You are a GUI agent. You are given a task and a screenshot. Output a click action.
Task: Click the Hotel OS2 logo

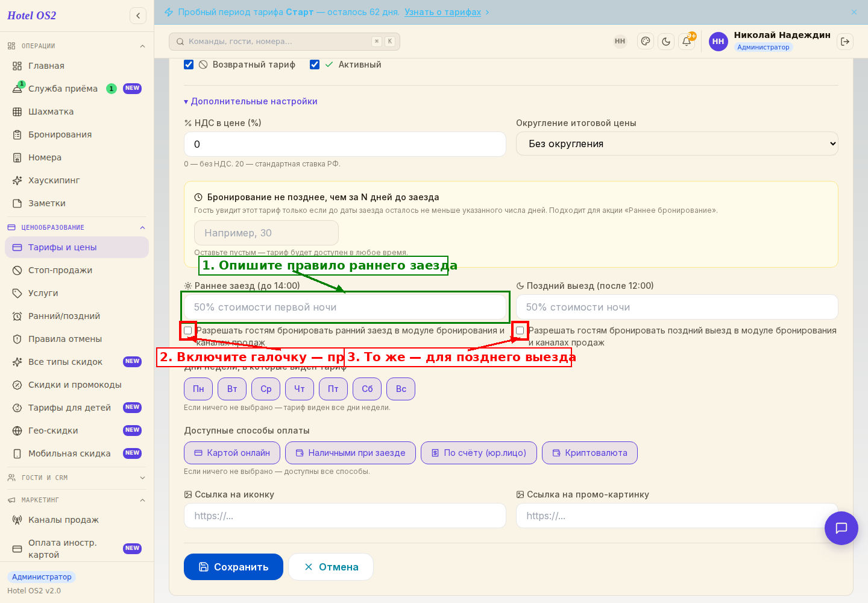31,16
